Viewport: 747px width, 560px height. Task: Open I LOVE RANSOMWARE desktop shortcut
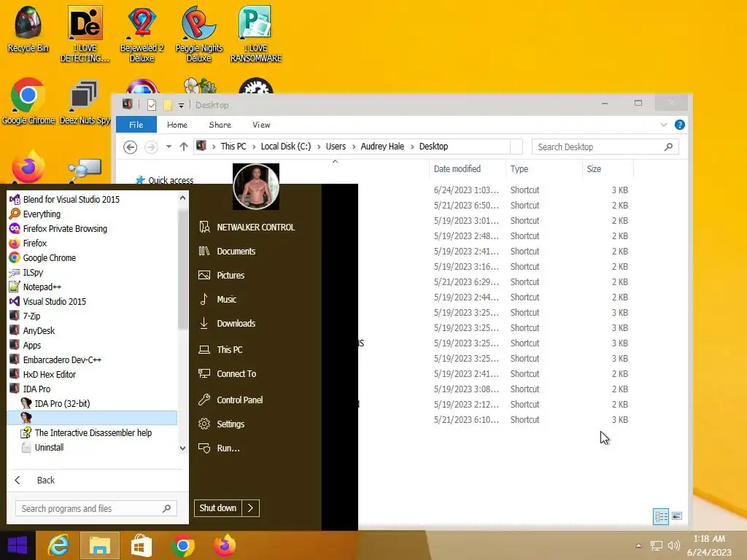256,34
